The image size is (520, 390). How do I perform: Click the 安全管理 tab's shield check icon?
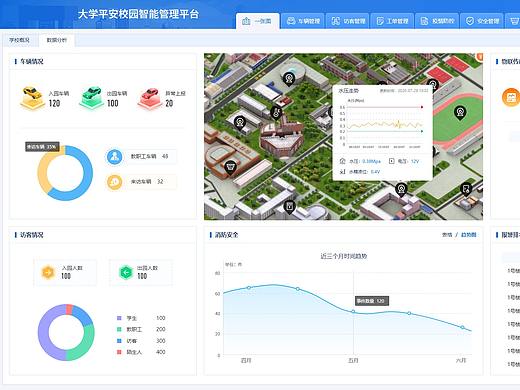point(470,21)
